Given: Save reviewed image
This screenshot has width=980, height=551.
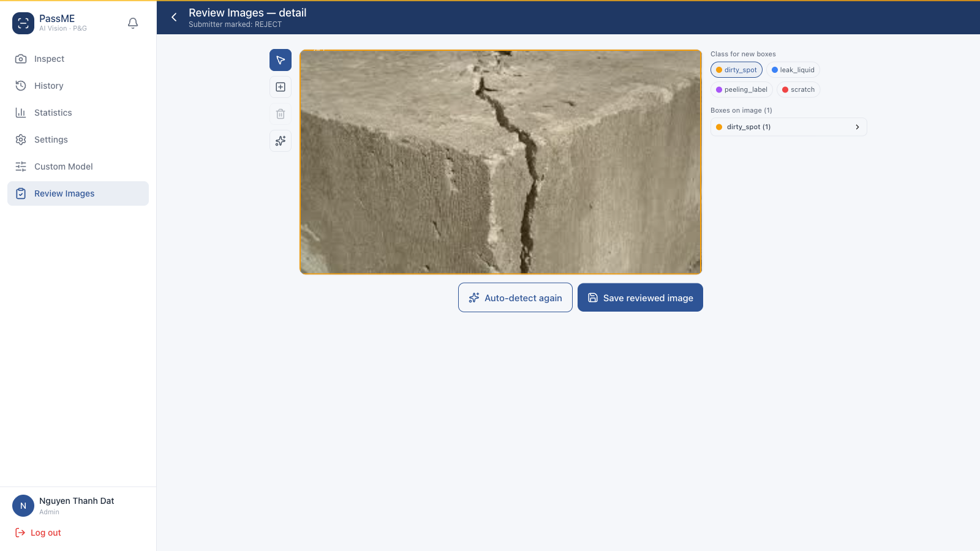Looking at the screenshot, I should click(x=640, y=298).
